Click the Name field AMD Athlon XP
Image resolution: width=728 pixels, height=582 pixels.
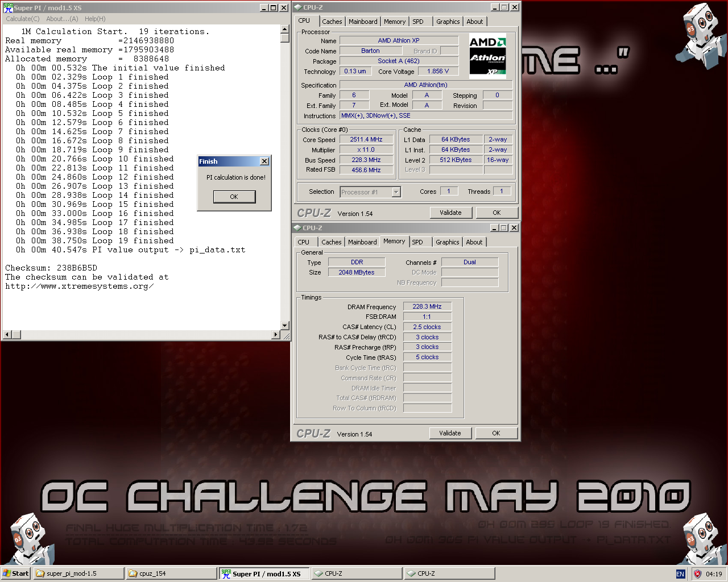coord(399,40)
